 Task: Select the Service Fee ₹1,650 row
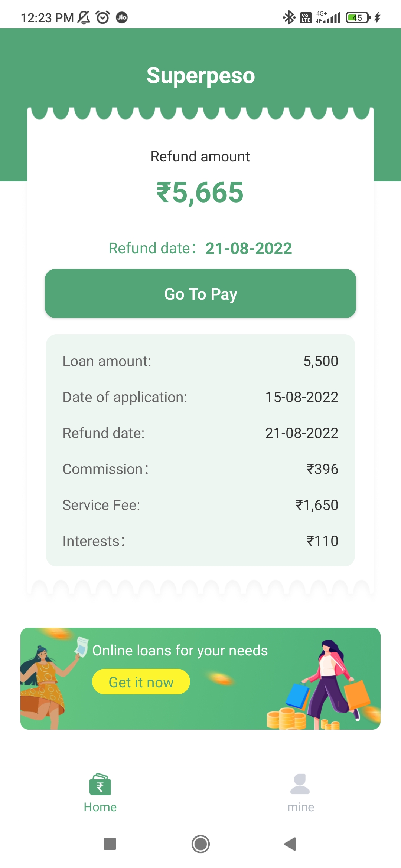(200, 505)
